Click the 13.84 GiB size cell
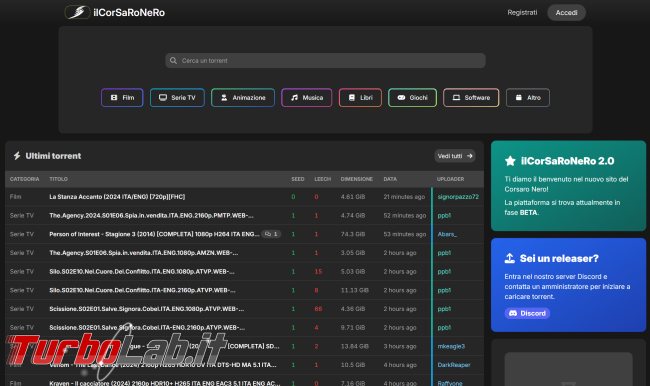This screenshot has width=650, height=386. 354,346
